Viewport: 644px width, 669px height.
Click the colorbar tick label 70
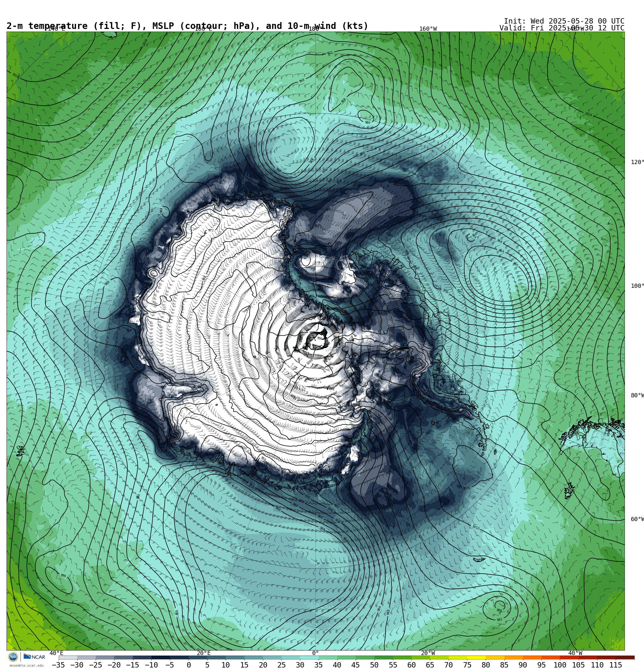(x=448, y=665)
